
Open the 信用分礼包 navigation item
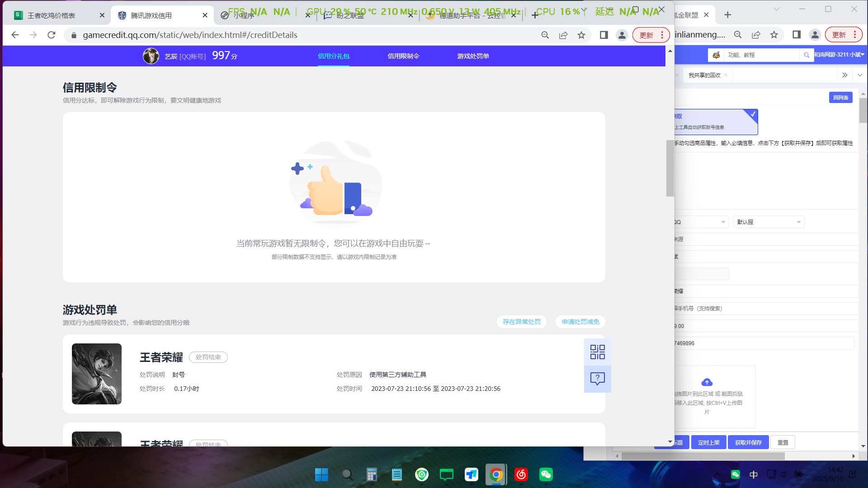pos(334,56)
